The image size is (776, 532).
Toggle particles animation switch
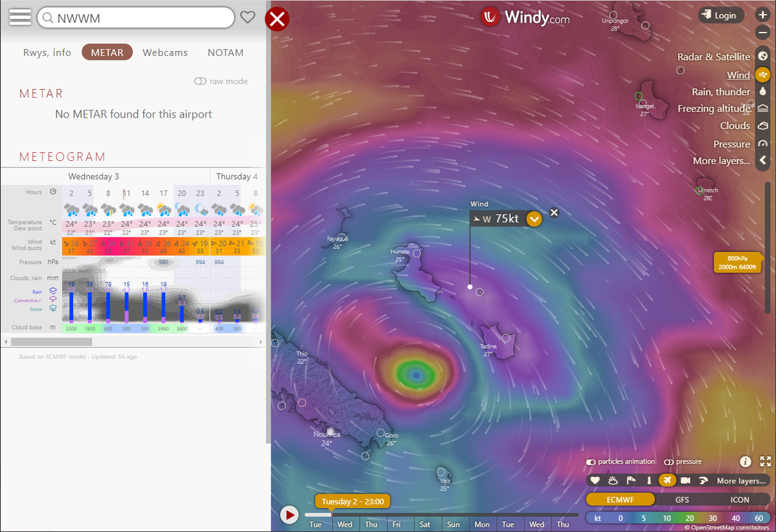(590, 462)
